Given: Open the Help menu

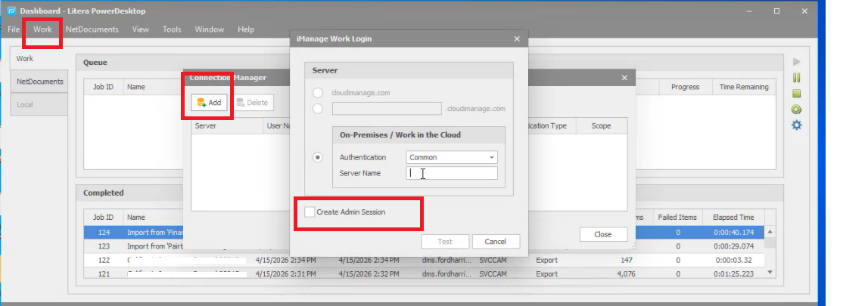Looking at the screenshot, I should tap(246, 29).
